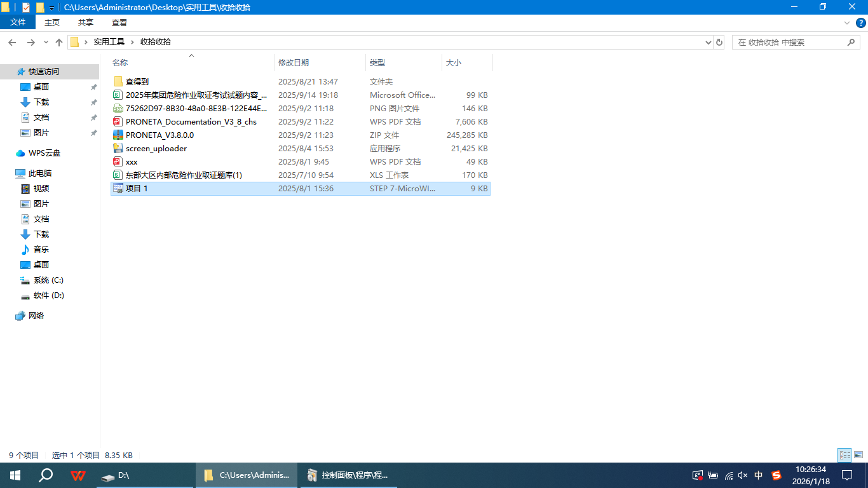The image size is (868, 488).
Task: Click the up one level arrow
Action: [x=59, y=42]
